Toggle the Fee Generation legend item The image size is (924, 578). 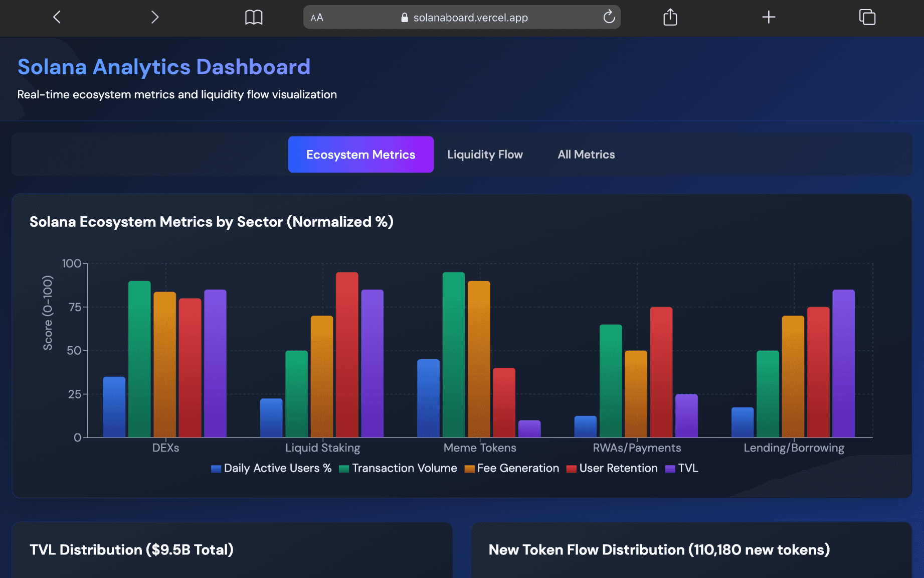(x=511, y=468)
